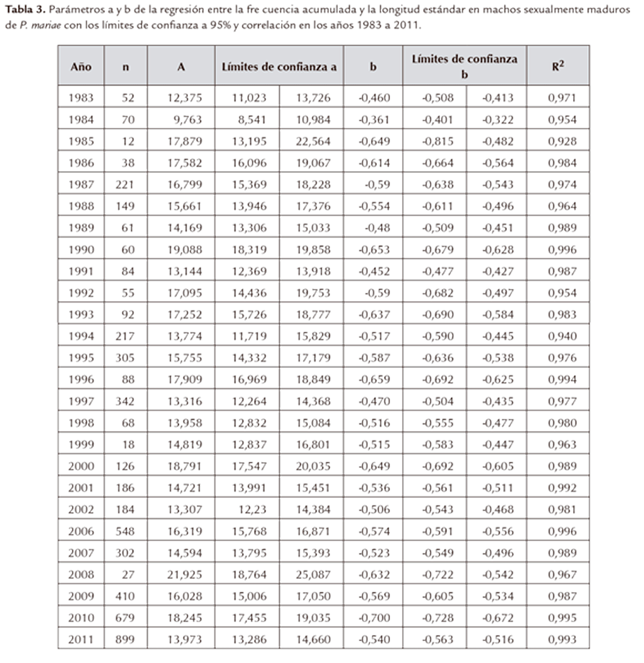Click the A value 19,088 for 1990
The height and width of the screenshot is (663, 644).
(185, 250)
